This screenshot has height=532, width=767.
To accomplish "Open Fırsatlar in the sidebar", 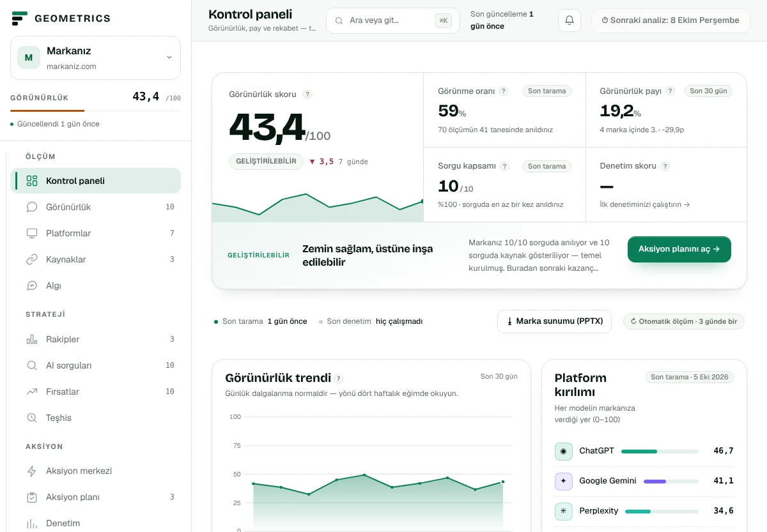I will coord(96,391).
